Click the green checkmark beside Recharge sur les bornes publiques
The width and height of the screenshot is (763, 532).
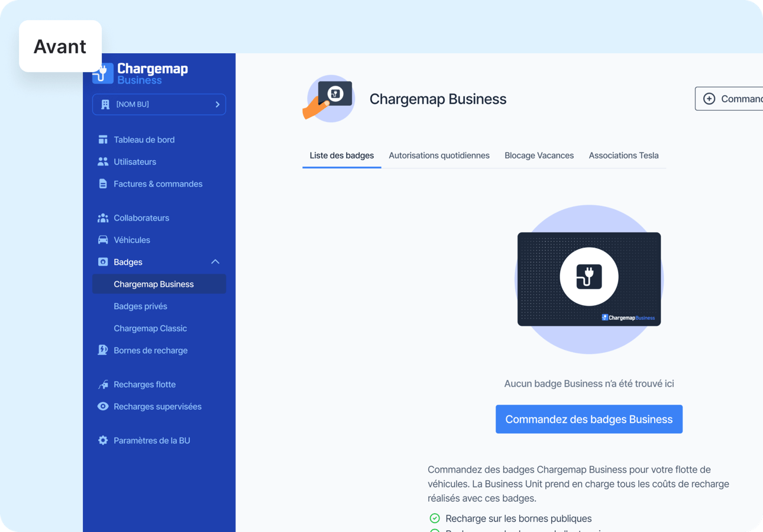pyautogui.click(x=435, y=518)
